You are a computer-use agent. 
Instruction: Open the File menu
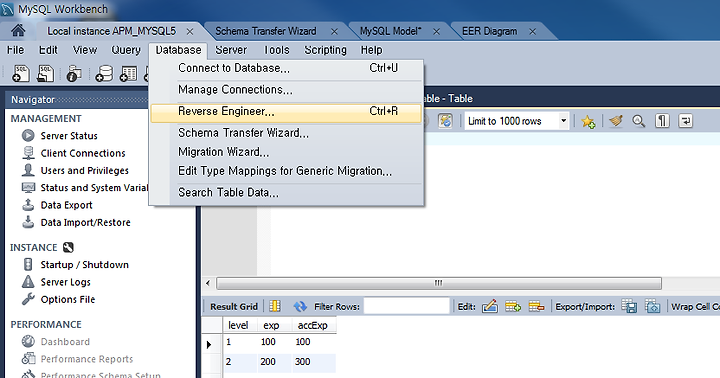[16, 50]
